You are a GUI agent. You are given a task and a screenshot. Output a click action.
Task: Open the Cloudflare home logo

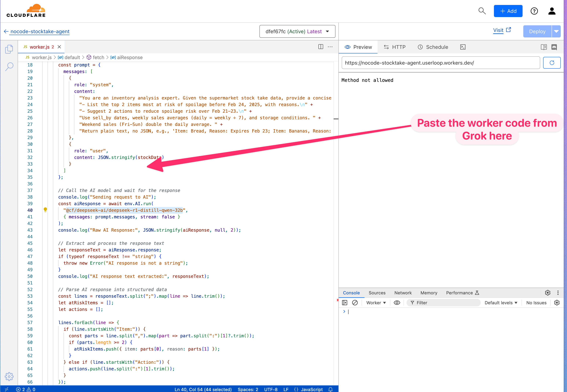[26, 11]
